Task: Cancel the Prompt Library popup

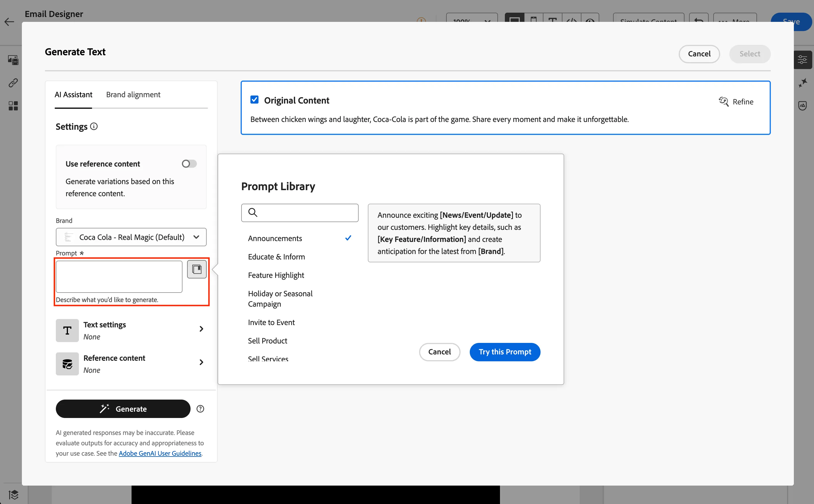Action: click(x=439, y=352)
